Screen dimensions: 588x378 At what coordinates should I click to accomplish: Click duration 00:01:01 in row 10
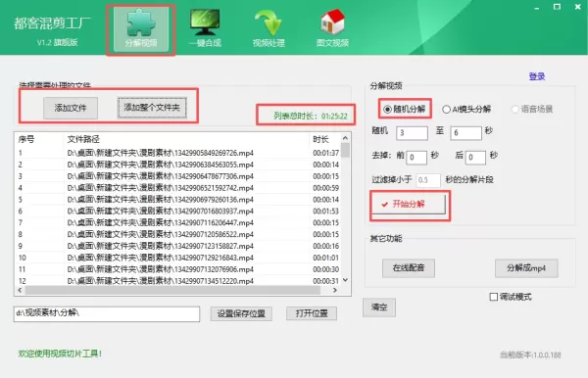point(326,258)
